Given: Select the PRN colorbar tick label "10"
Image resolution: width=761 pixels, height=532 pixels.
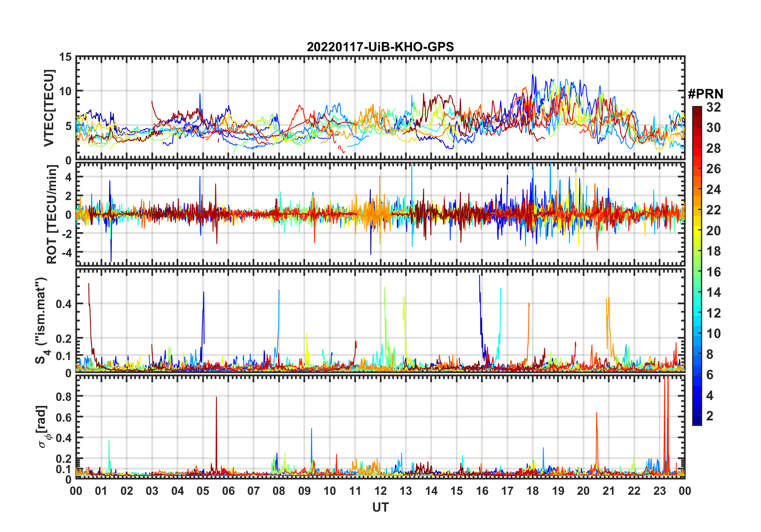Looking at the screenshot, I should tap(713, 334).
